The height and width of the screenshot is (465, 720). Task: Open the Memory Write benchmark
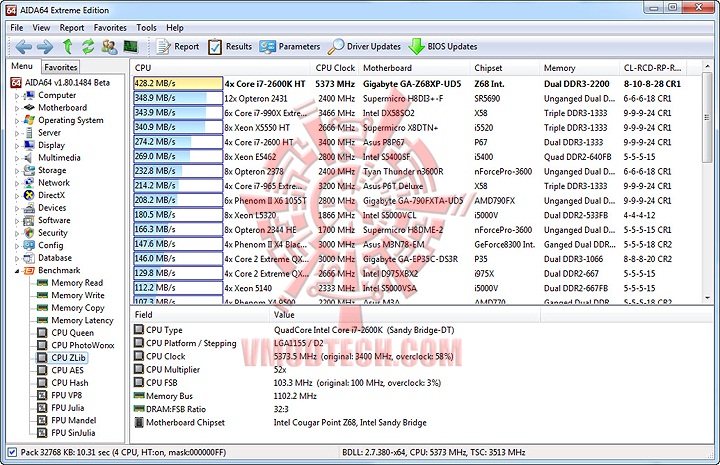[78, 295]
